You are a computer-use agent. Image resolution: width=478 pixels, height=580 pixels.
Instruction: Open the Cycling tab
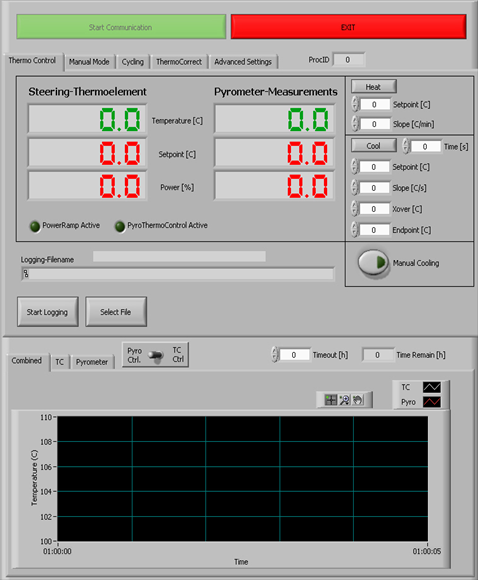pos(133,62)
